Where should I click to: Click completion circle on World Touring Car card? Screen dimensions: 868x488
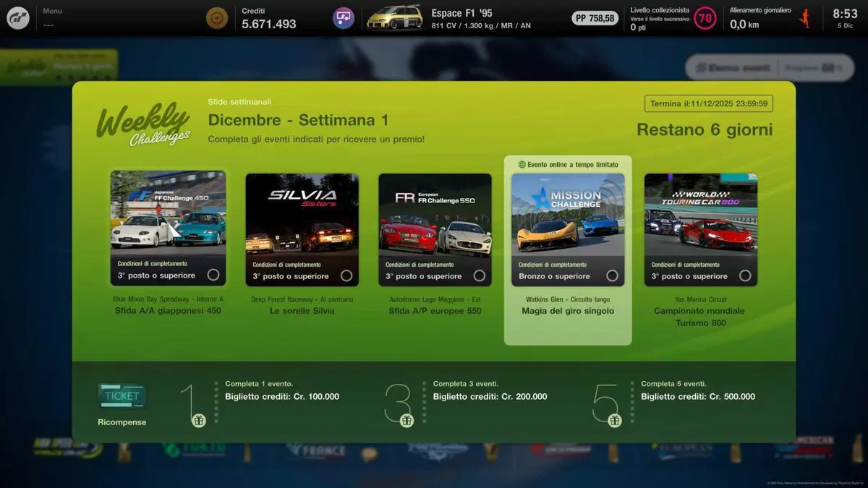click(x=745, y=275)
